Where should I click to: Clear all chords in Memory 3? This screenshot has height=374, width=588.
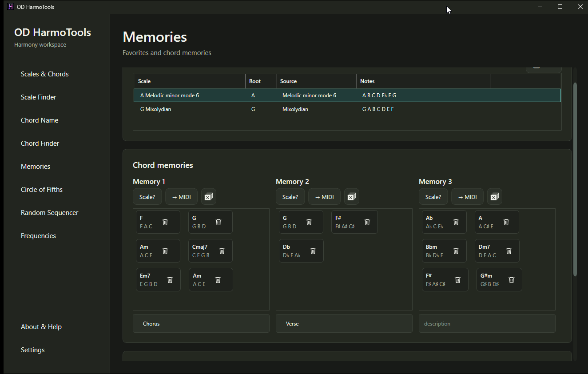click(495, 197)
